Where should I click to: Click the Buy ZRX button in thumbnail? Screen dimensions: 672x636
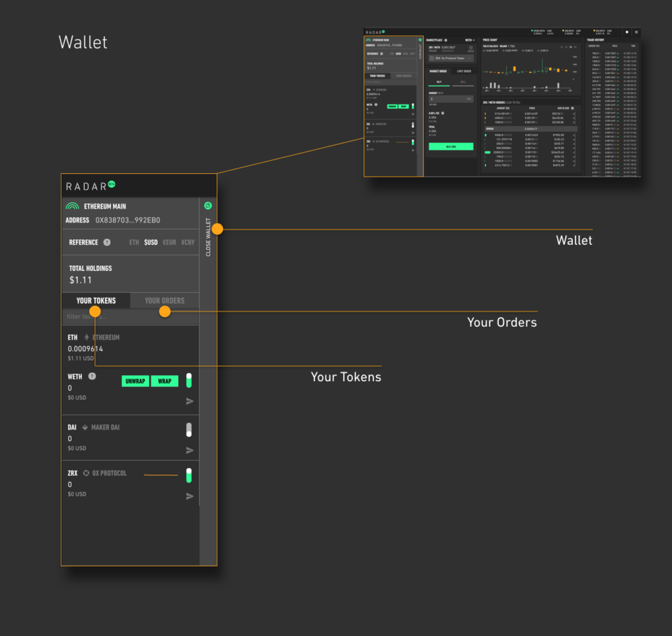coord(451,146)
